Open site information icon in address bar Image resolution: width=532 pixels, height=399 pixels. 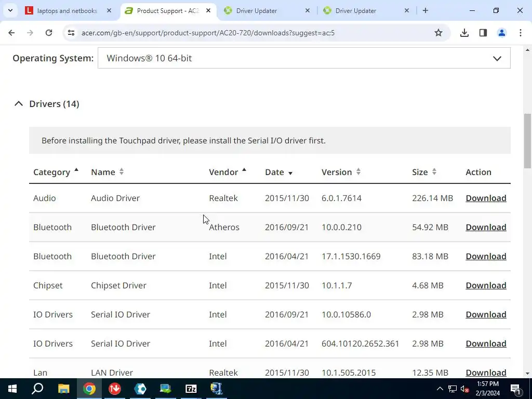point(71,33)
